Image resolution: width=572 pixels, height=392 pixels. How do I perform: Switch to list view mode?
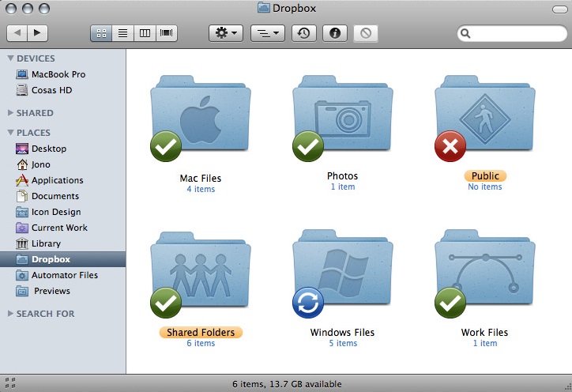coord(123,33)
